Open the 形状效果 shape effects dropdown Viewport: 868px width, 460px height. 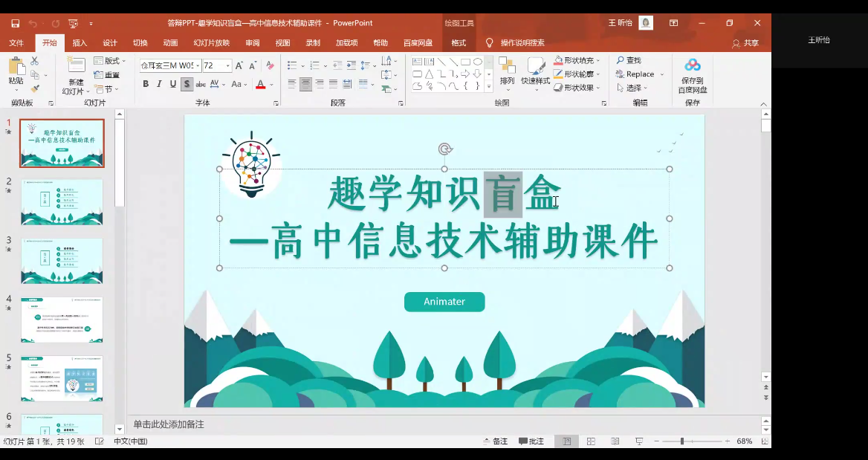(577, 88)
